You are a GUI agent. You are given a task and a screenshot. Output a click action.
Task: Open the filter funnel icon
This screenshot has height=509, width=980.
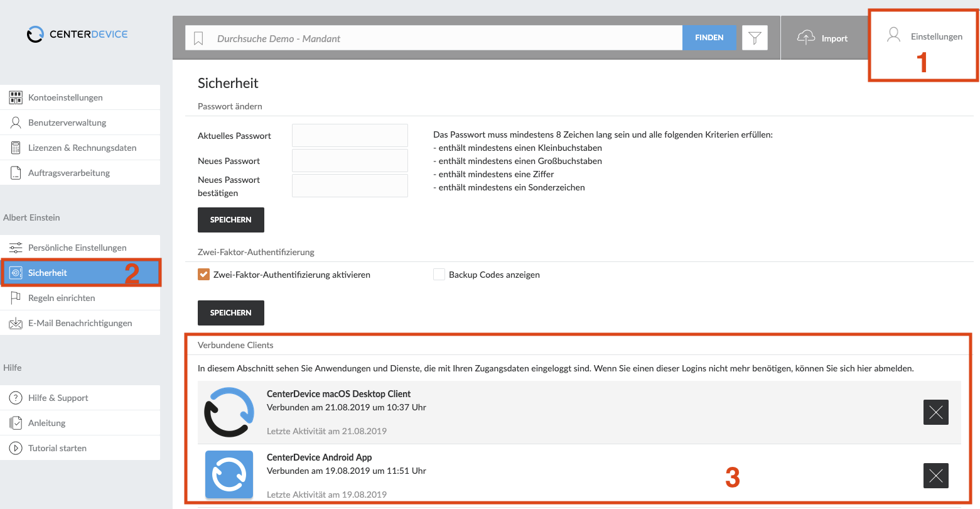[x=755, y=38]
